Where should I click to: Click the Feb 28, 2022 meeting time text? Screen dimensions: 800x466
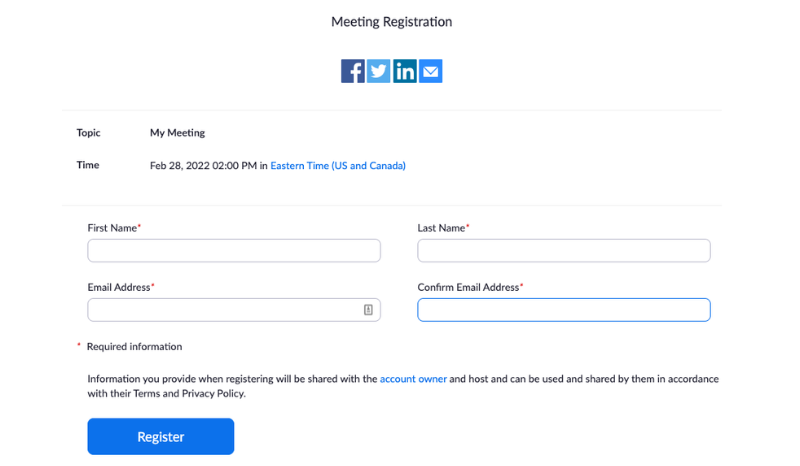[x=203, y=165]
